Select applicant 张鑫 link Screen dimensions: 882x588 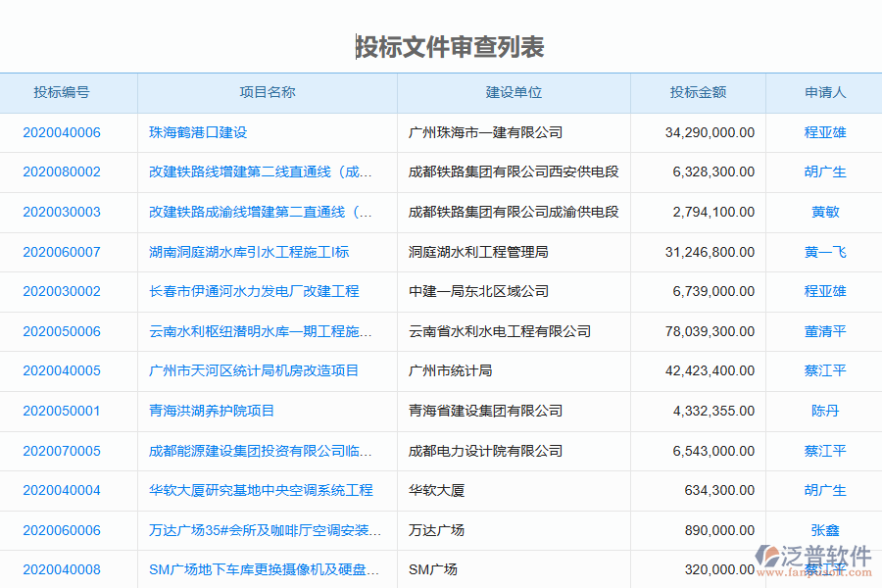tap(824, 529)
